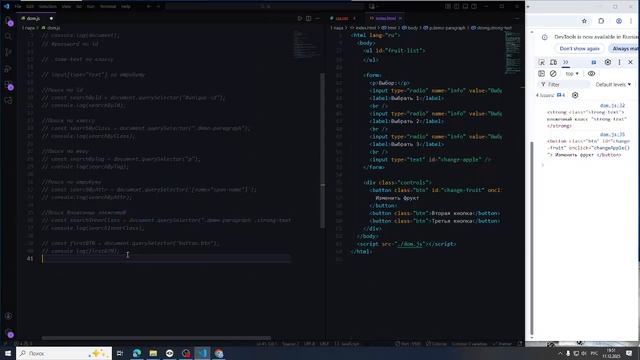Click the issues counter icon in the console

(x=561, y=96)
